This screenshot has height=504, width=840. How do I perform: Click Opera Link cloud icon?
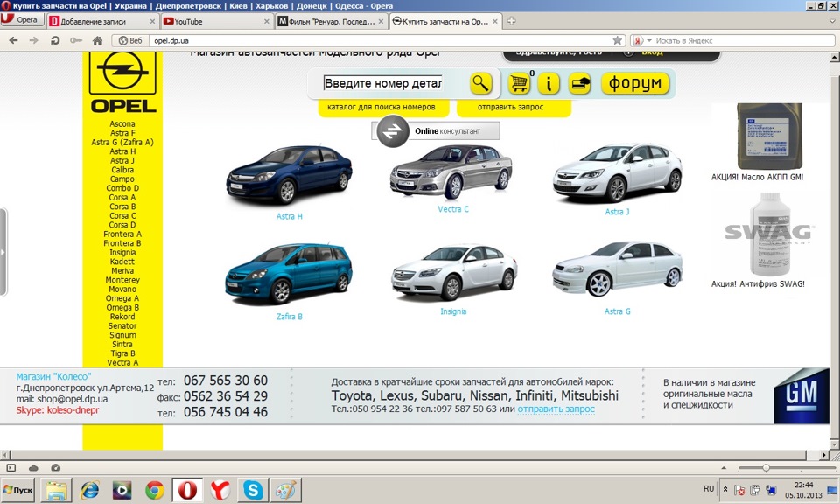33,467
